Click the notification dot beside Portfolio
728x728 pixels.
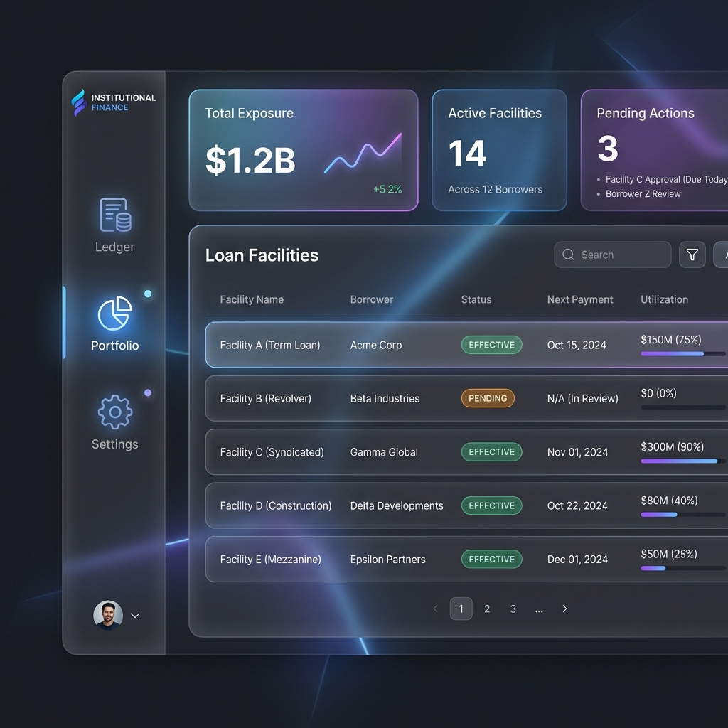tap(149, 292)
